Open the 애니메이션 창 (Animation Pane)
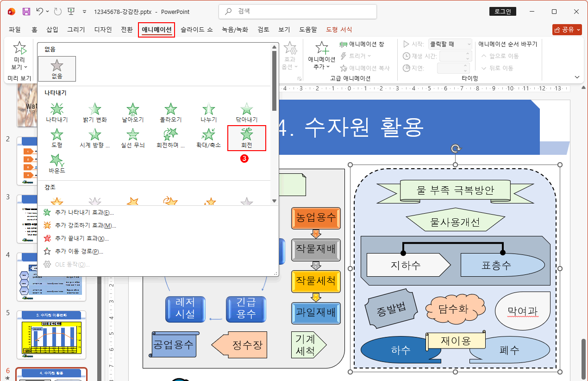 click(363, 45)
